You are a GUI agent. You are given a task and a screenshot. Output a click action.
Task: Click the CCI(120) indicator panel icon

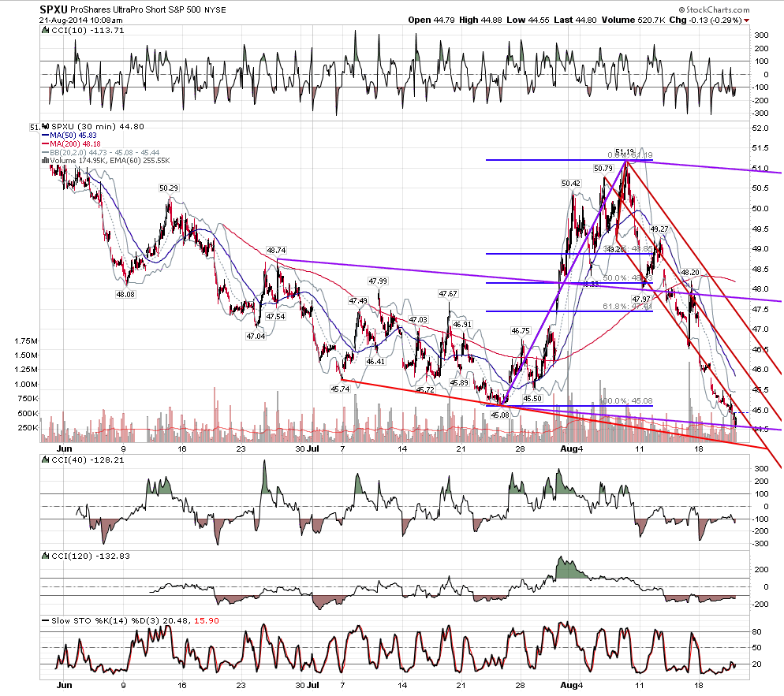[46, 556]
